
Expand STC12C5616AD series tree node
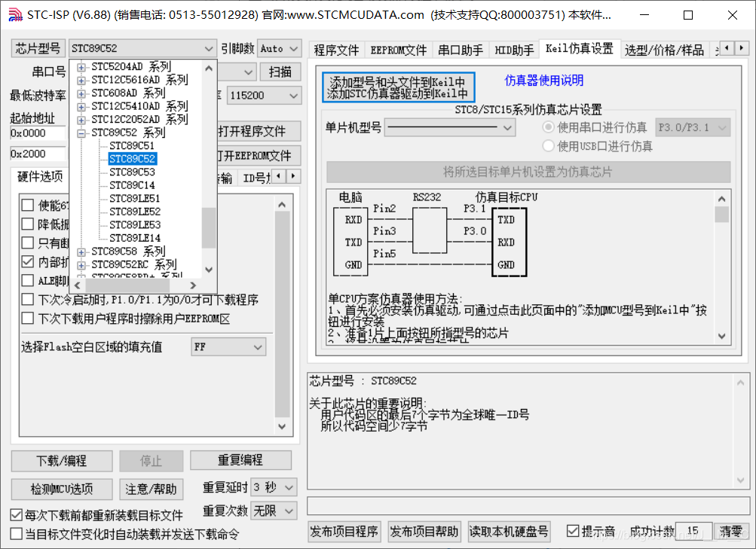point(81,80)
